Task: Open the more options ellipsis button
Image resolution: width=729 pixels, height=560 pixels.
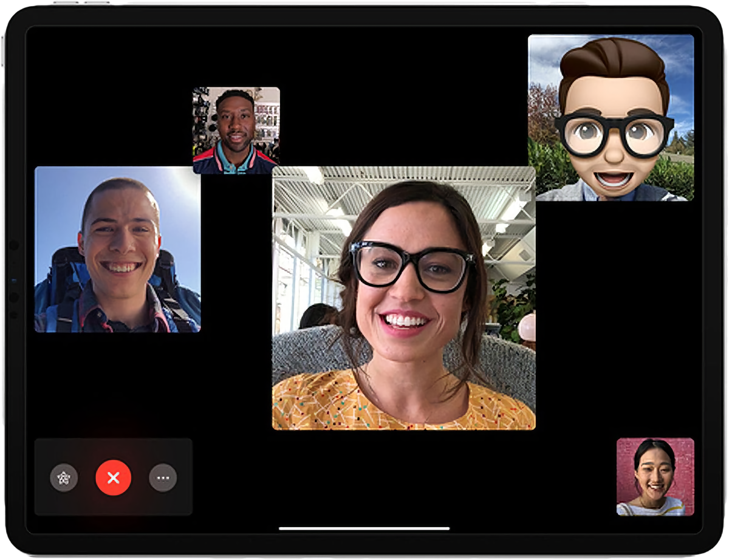Action: (163, 478)
